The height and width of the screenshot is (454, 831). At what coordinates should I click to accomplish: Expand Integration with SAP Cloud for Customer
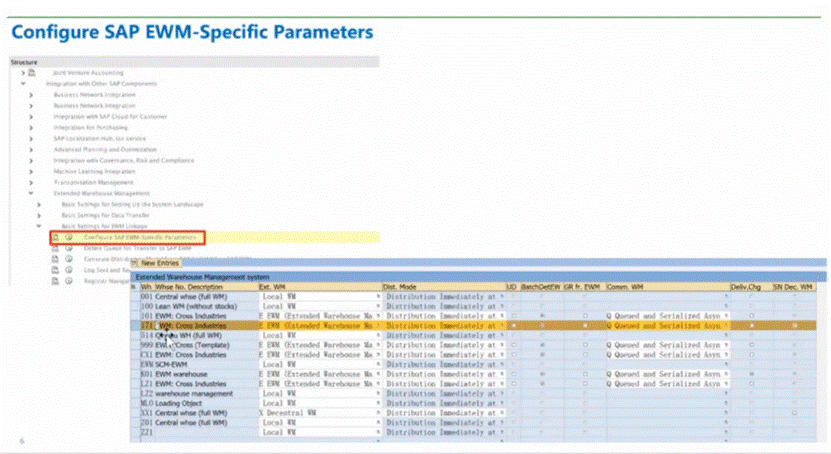click(x=31, y=117)
